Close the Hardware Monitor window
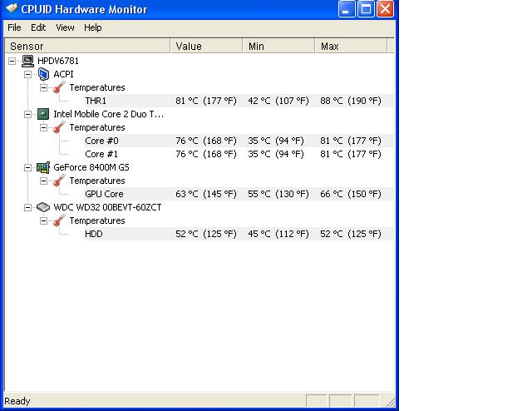Viewport: 532px width, 411px height. 385,8
